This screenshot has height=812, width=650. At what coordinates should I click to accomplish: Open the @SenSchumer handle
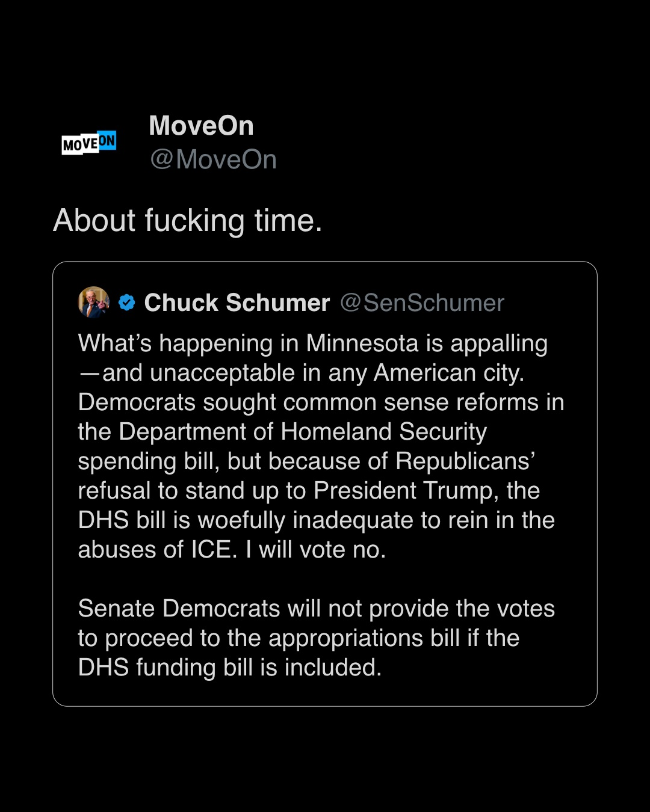422,303
